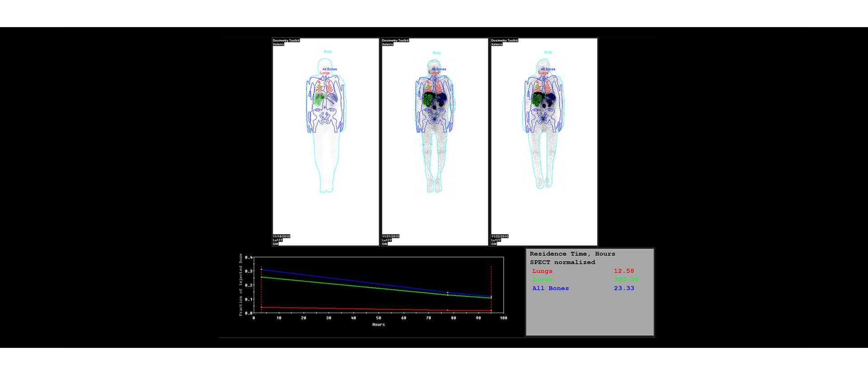The image size is (868, 375).
Task: Click the Liver residence value 320.56
Action: (626, 280)
